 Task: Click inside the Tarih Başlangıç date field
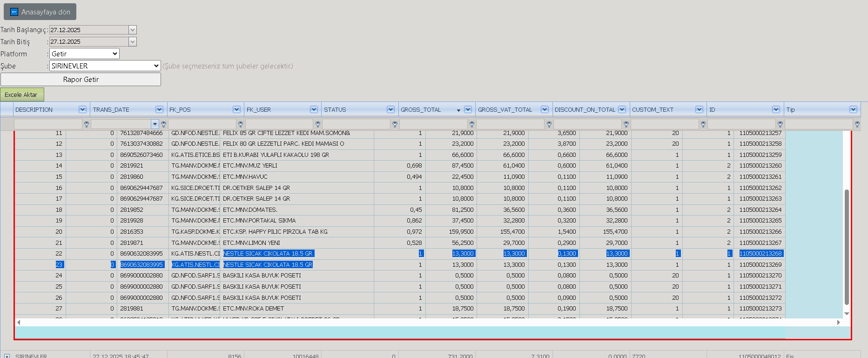89,30
